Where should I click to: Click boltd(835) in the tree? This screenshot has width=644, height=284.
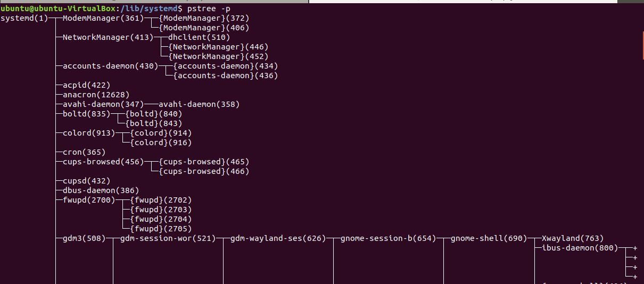(x=86, y=114)
